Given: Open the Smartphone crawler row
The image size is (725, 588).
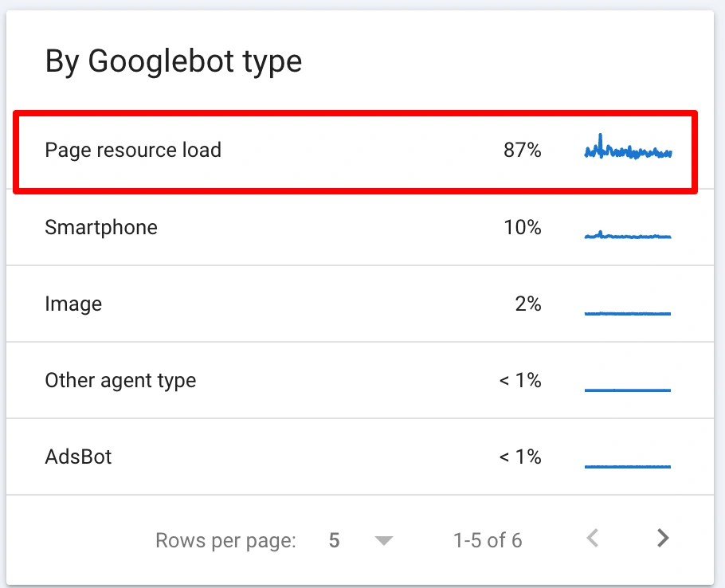Looking at the screenshot, I should (101, 227).
